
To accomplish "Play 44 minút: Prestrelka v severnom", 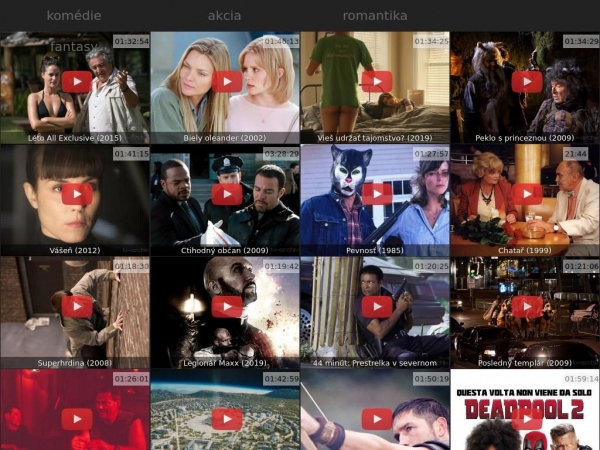I will tap(377, 307).
